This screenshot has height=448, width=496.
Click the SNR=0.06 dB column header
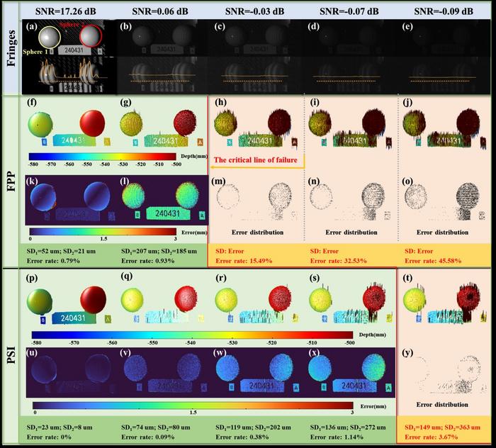tap(160, 12)
